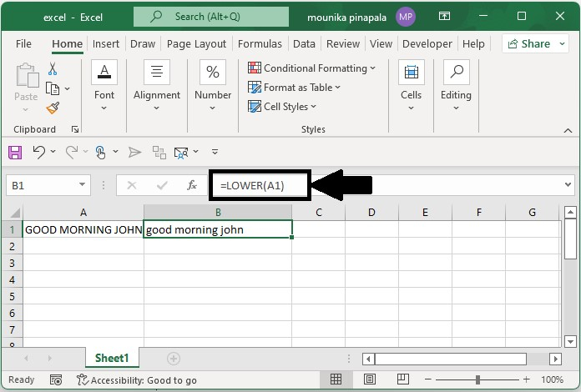Image resolution: width=581 pixels, height=392 pixels.
Task: Click horizontal scrollbar right arrow
Action: (x=555, y=359)
